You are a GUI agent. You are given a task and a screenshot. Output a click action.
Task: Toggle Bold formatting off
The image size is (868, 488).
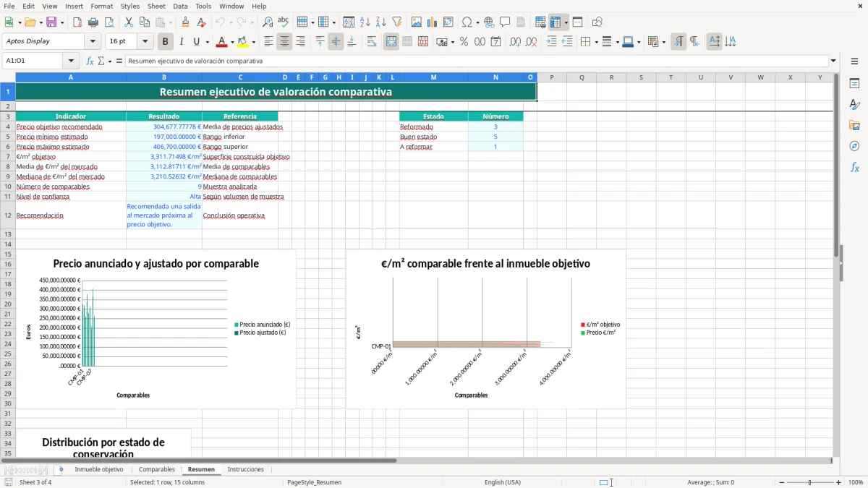[166, 42]
